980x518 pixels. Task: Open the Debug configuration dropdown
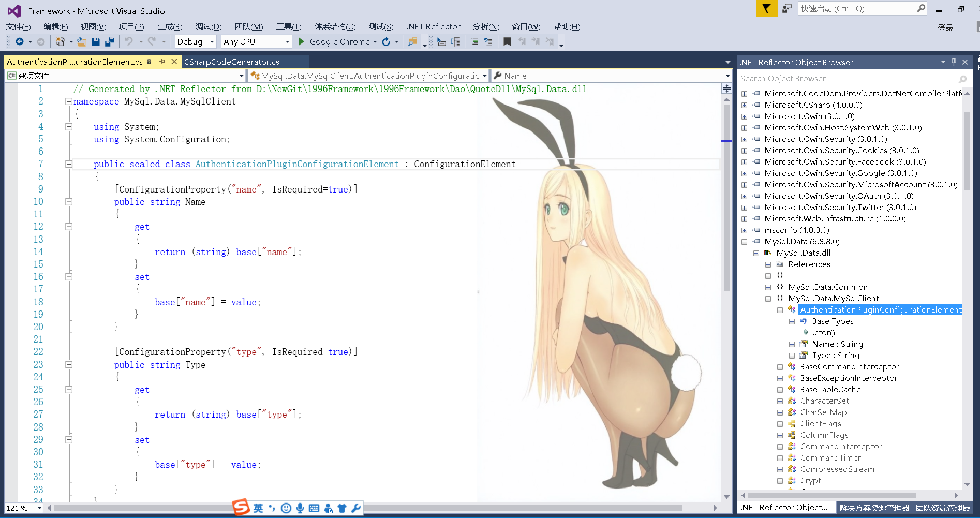pyautogui.click(x=196, y=42)
